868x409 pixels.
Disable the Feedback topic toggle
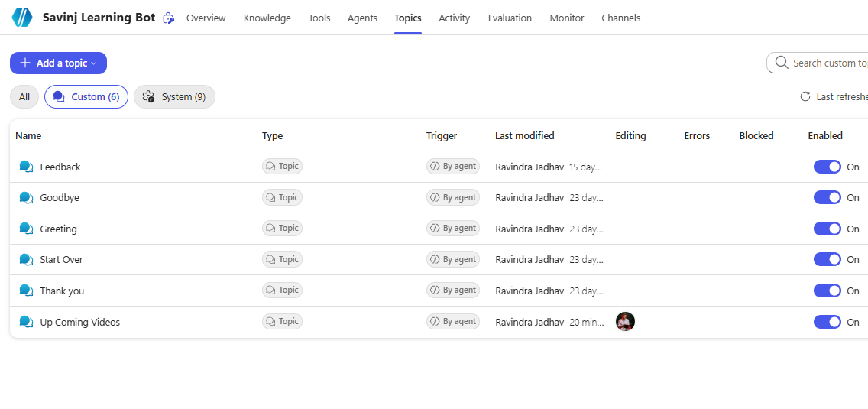coord(827,167)
